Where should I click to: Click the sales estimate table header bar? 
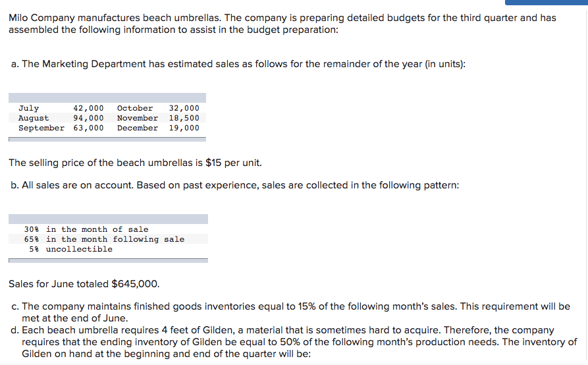107,98
